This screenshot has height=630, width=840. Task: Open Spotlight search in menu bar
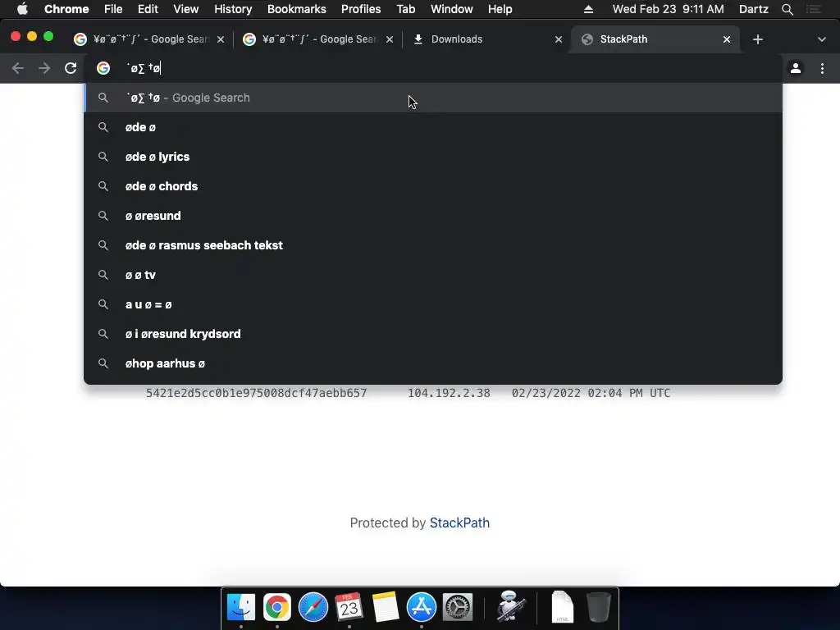pyautogui.click(x=787, y=9)
